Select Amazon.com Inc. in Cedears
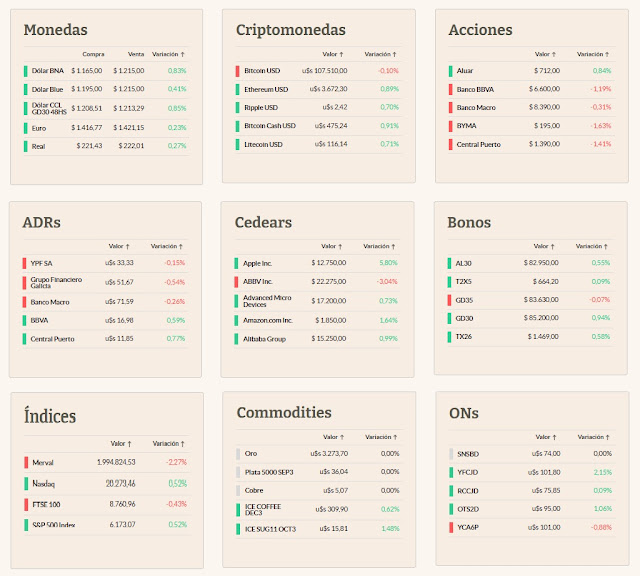Screen dimensions: 640x576 [x=317, y=320]
